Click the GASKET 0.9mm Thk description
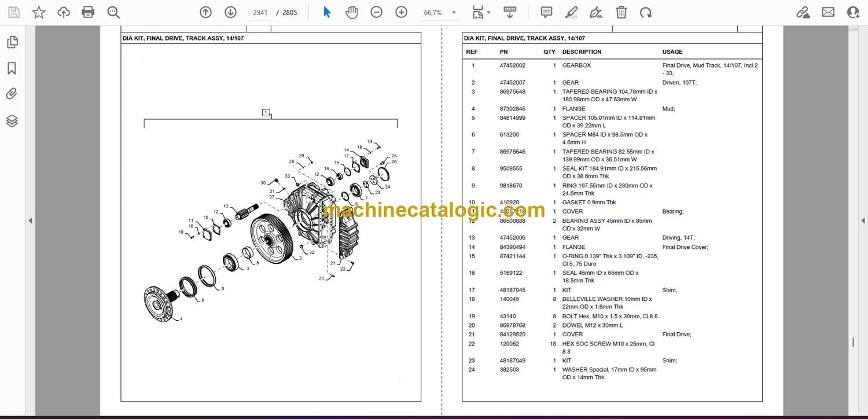The width and height of the screenshot is (868, 419). tap(589, 203)
